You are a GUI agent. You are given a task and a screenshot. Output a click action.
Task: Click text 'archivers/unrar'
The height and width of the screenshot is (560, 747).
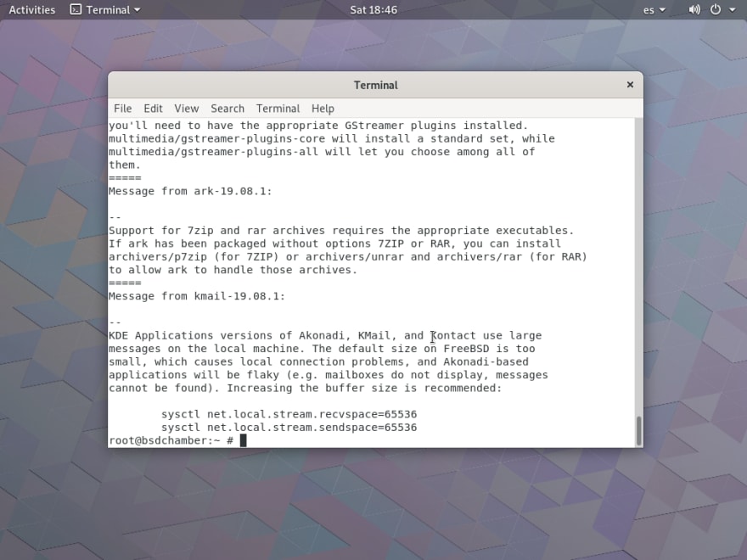pyautogui.click(x=355, y=257)
